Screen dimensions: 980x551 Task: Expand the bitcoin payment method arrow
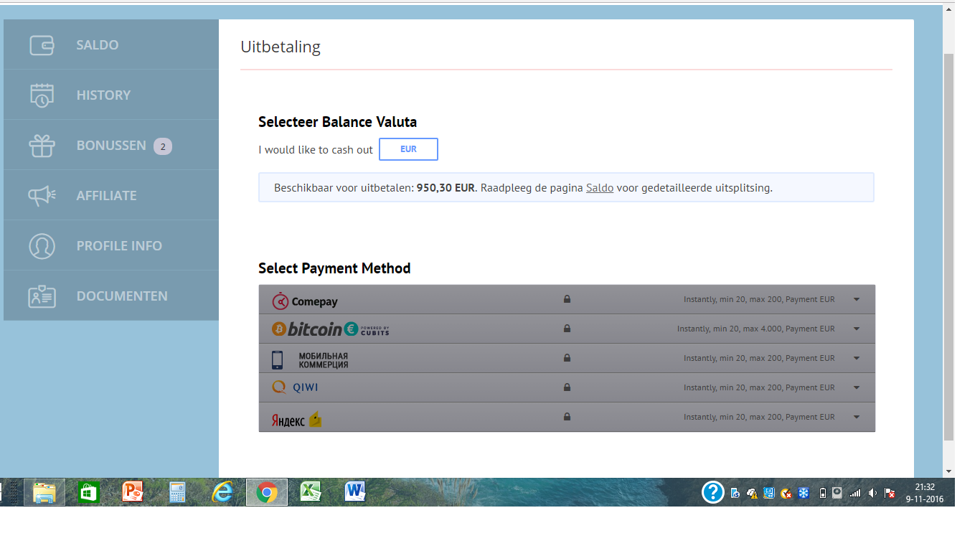857,329
